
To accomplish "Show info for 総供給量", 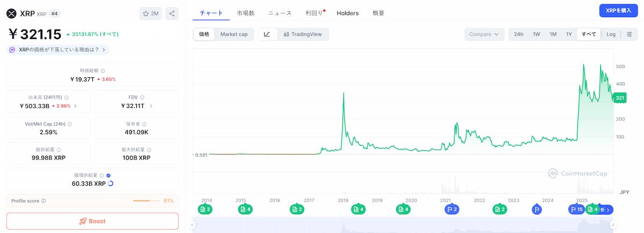I will coord(58,150).
